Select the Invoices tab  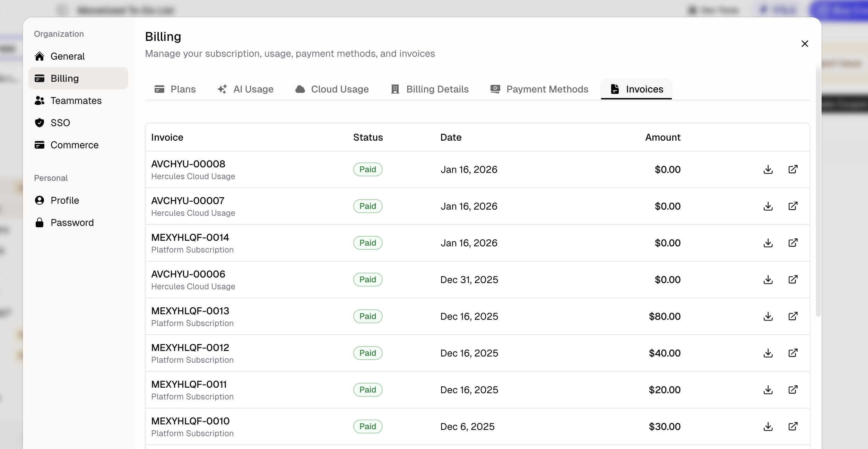click(x=636, y=89)
